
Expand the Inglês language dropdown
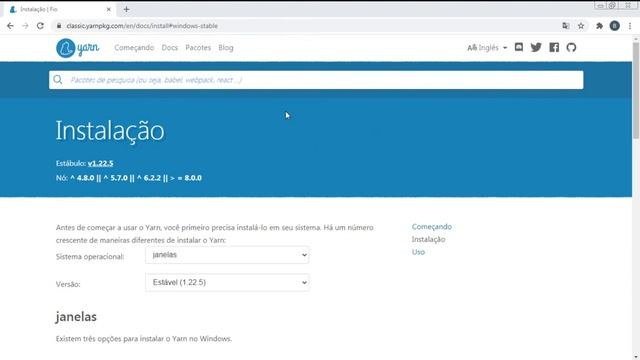point(487,47)
